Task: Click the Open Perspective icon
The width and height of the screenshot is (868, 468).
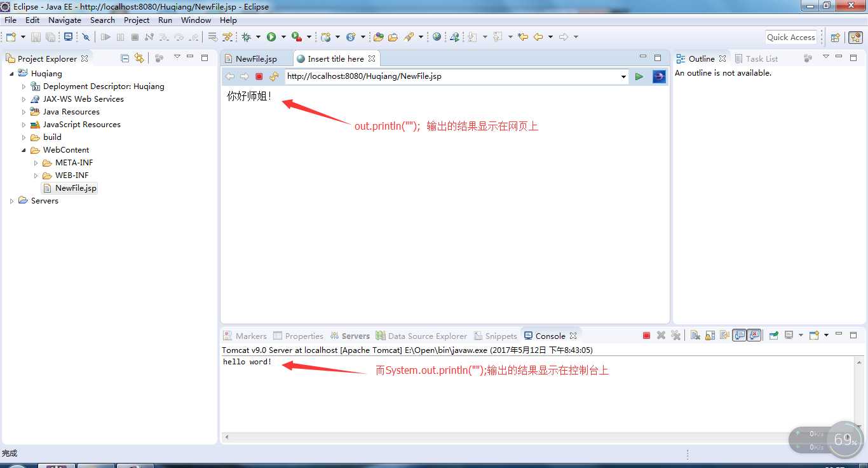Action: tap(836, 38)
